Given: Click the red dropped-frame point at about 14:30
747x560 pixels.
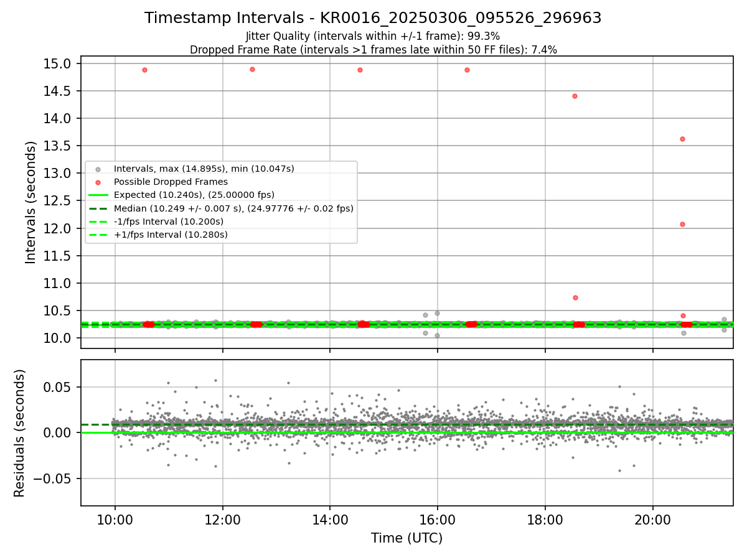Looking at the screenshot, I should (x=360, y=70).
